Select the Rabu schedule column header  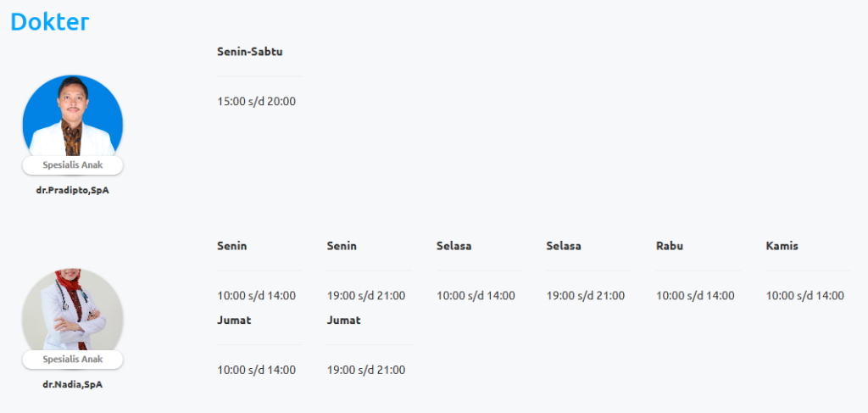[670, 246]
